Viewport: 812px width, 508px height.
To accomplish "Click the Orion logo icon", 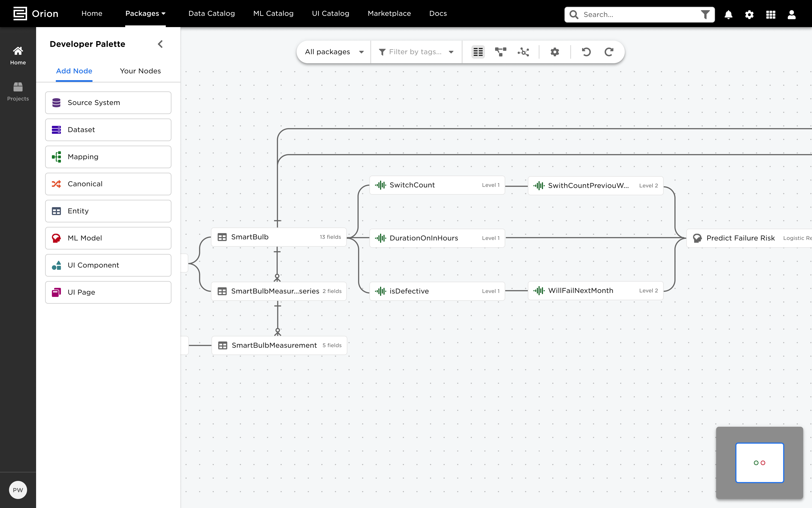I will (20, 13).
